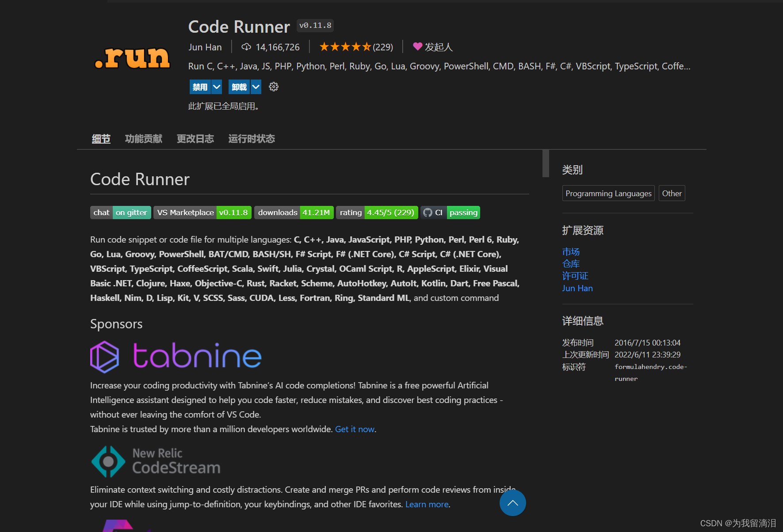The height and width of the screenshot is (532, 783).
Task: Click the 卸载 (Uninstall) button
Action: coord(239,87)
